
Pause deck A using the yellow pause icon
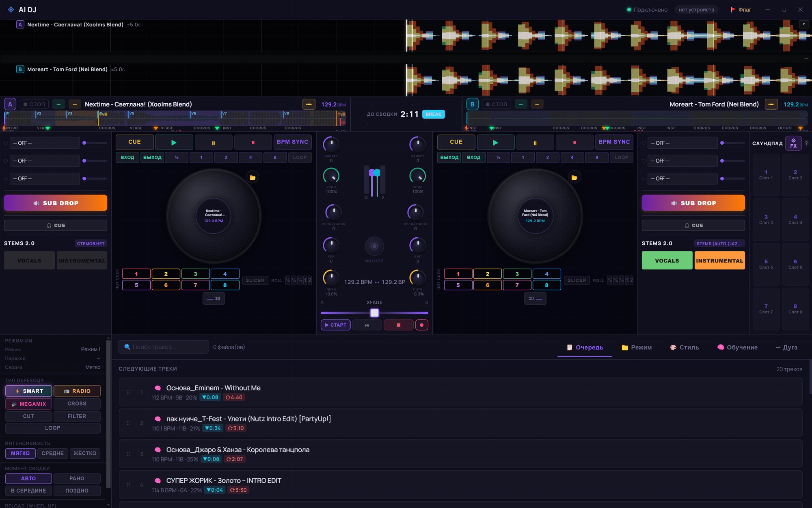214,142
